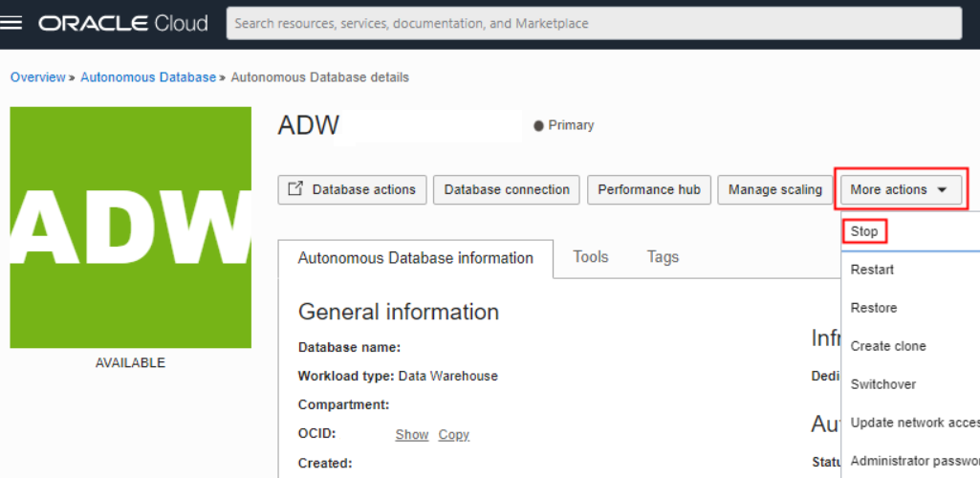Viewport: 980px width, 478px height.
Task: Click the Database connection button
Action: click(x=507, y=189)
